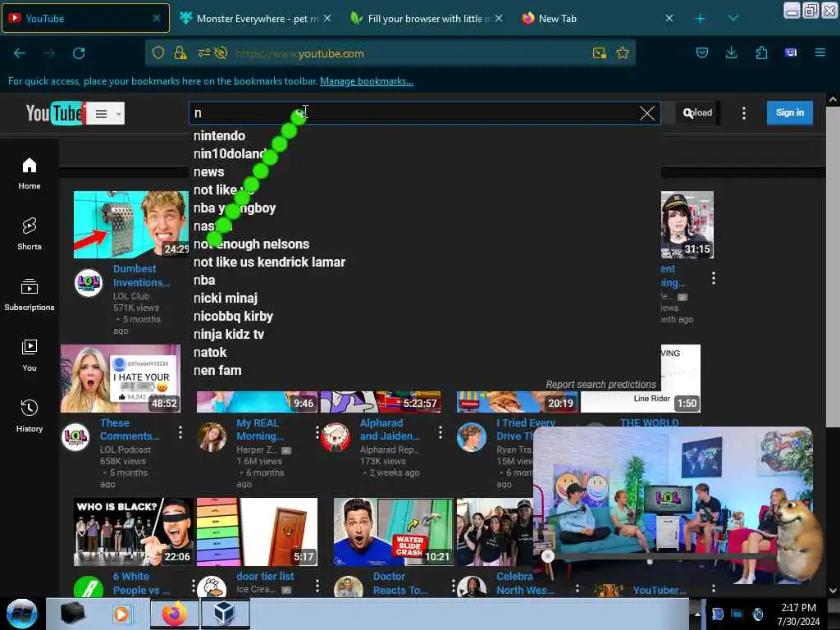This screenshot has width=840, height=630.
Task: Open the tracking protection shield icon
Action: (x=158, y=53)
